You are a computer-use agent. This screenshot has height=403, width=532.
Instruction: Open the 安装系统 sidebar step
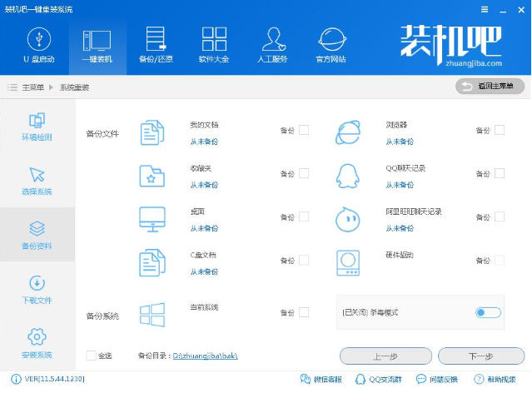coord(37,343)
